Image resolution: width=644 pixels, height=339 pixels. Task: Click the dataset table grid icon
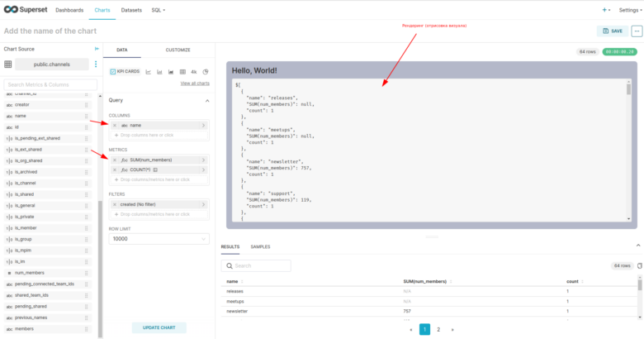(x=7, y=64)
